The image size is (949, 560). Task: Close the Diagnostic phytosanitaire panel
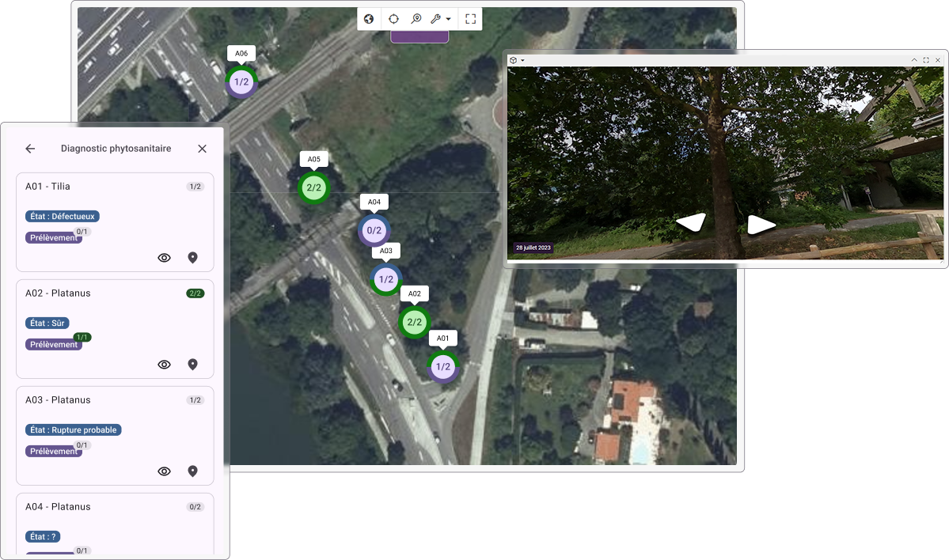click(x=202, y=149)
